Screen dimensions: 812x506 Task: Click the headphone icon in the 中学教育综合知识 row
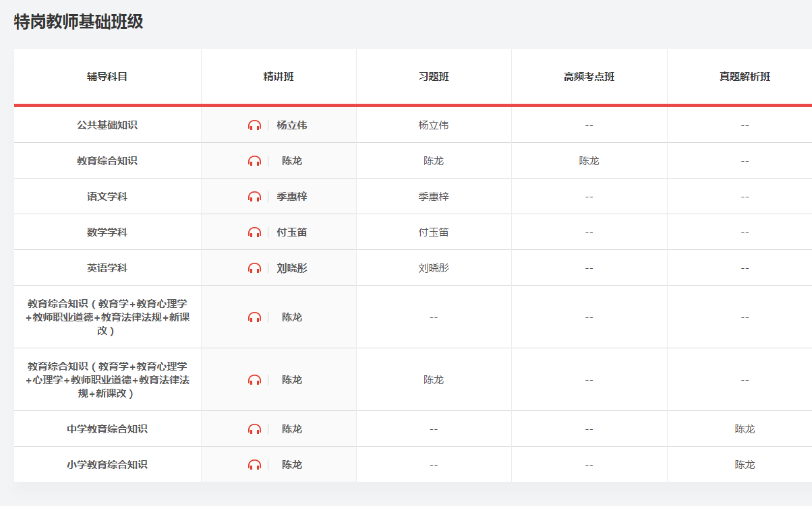[x=254, y=429]
